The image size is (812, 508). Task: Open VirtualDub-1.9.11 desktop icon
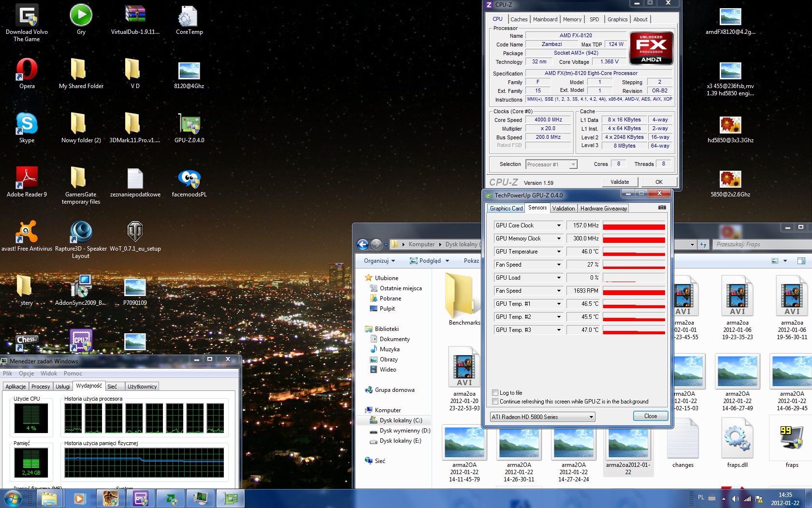tap(135, 20)
